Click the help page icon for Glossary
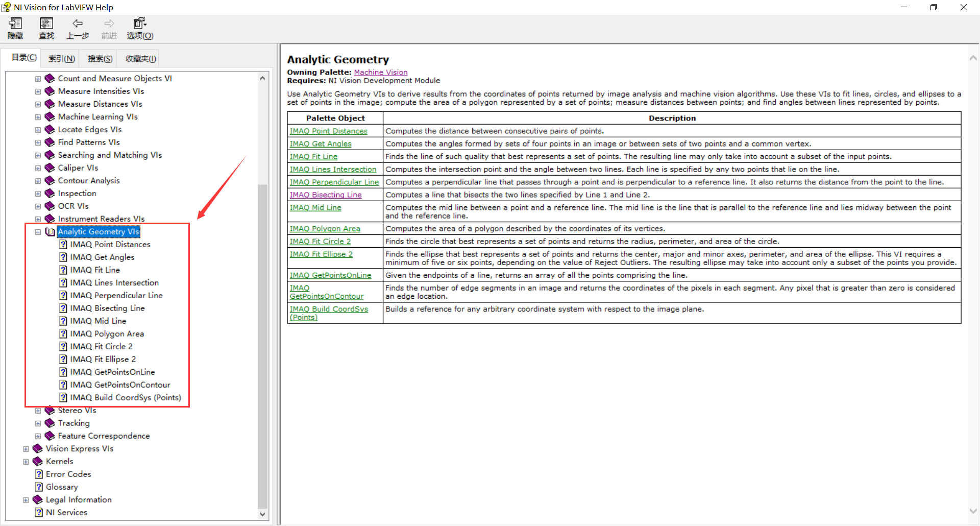This screenshot has width=980, height=526. click(39, 487)
